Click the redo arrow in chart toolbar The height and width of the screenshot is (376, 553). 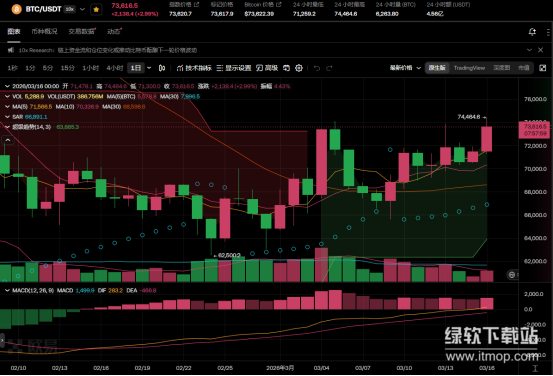pyautogui.click(x=329, y=68)
